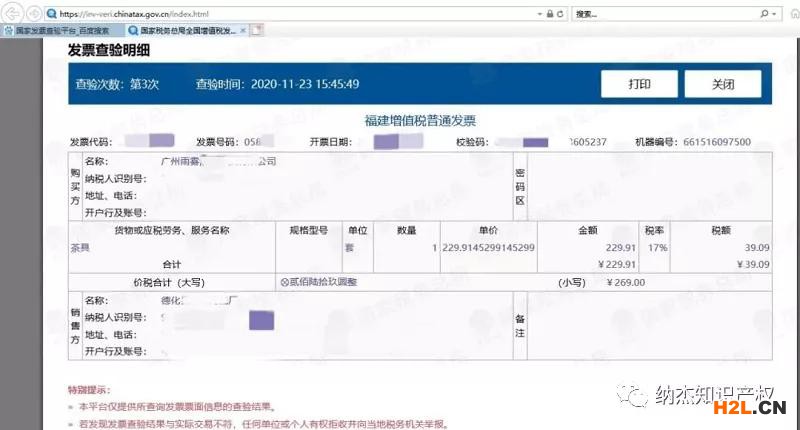The height and width of the screenshot is (430, 800).
Task: Click the browser back arrow button
Action: [12, 13]
